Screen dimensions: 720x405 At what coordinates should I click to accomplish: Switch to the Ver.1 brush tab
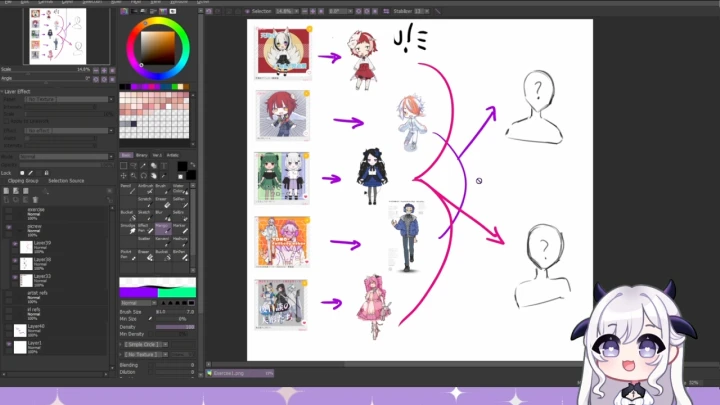[157, 155]
